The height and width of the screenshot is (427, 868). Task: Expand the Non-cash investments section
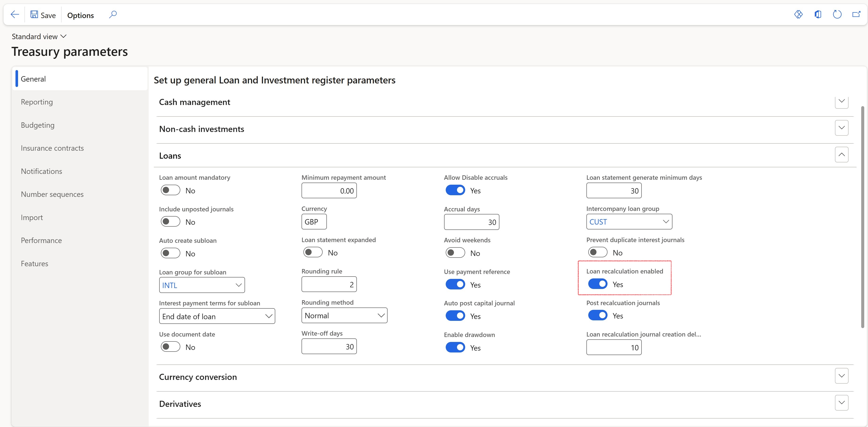[841, 128]
